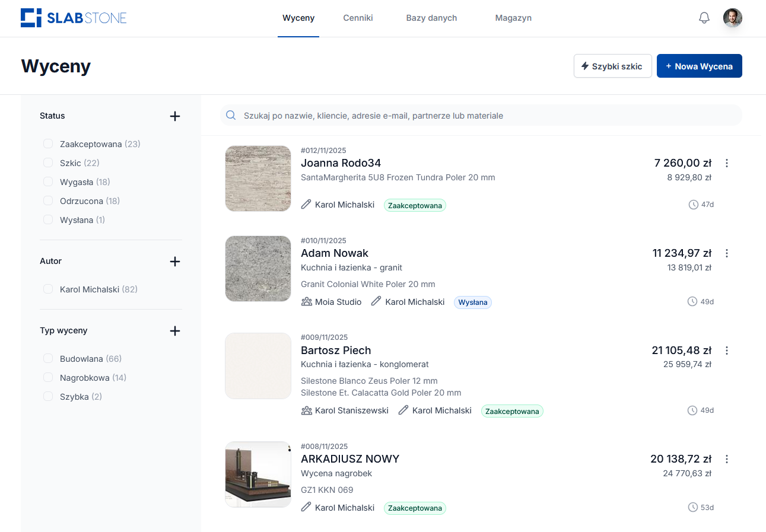Expand the Autor filter section

tap(174, 262)
